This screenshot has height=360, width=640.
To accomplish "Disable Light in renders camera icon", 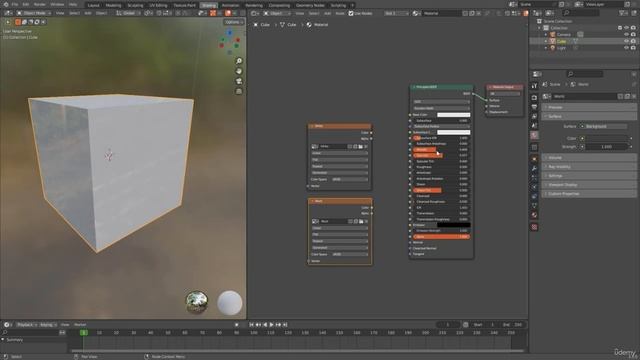I will 633,48.
